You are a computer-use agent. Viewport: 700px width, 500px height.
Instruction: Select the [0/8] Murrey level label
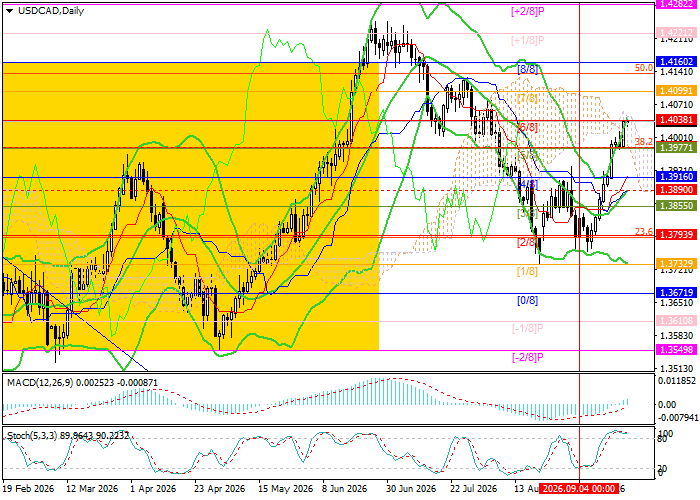pyautogui.click(x=527, y=300)
